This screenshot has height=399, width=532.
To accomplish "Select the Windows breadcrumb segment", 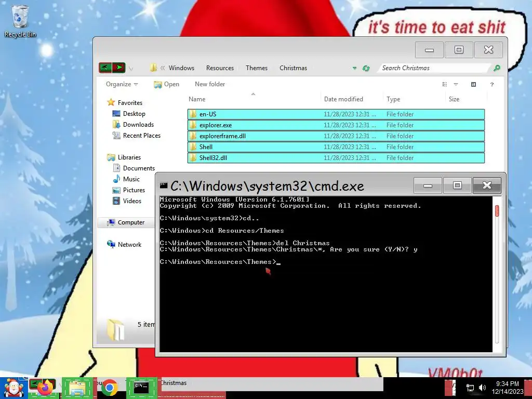I will (x=181, y=68).
